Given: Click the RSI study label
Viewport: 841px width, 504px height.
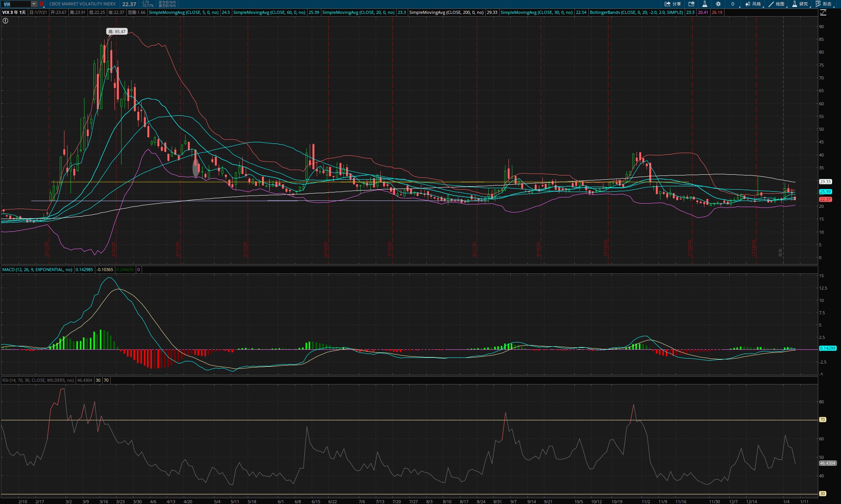Looking at the screenshot, I should [38, 380].
